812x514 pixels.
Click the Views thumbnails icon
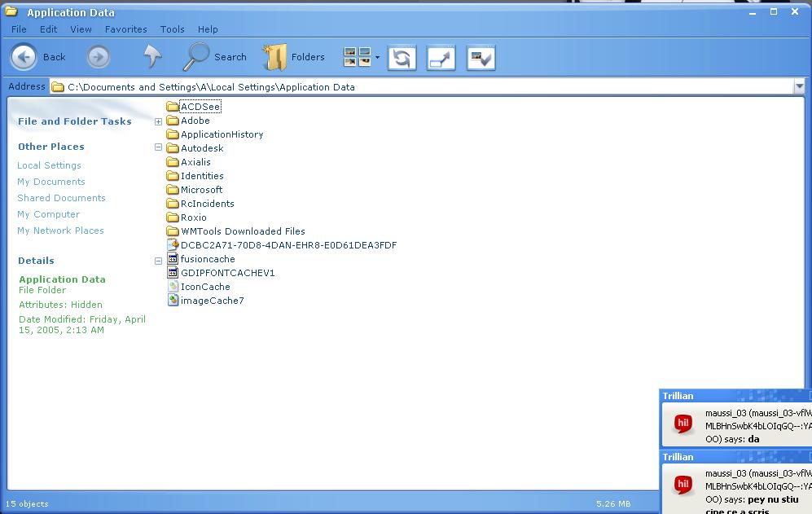pyautogui.click(x=358, y=57)
